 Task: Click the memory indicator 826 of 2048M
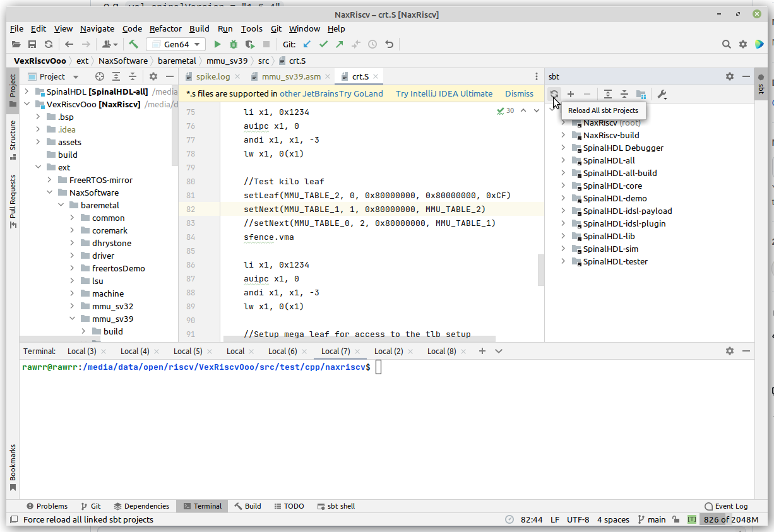click(x=730, y=520)
